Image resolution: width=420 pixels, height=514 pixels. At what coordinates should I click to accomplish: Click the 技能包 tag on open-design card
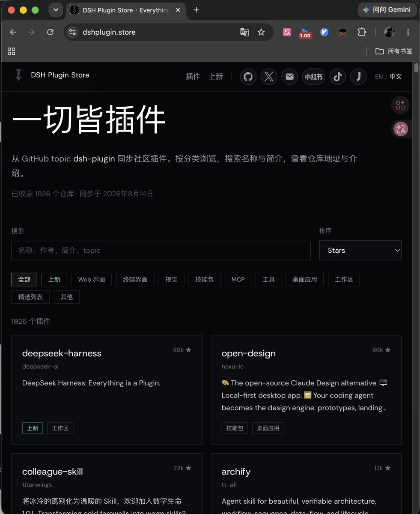(235, 428)
